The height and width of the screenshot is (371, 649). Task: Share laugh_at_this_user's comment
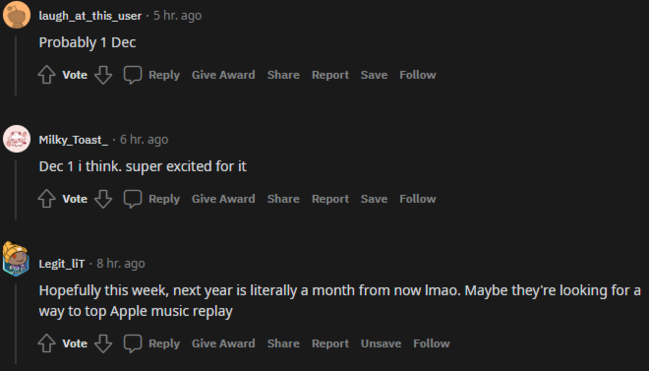284,75
